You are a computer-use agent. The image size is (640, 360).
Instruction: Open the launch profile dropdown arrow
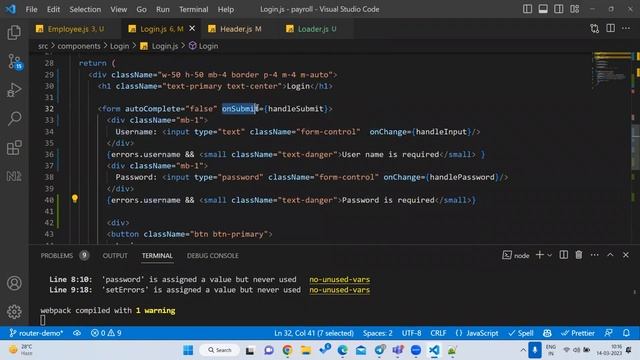[550, 255]
